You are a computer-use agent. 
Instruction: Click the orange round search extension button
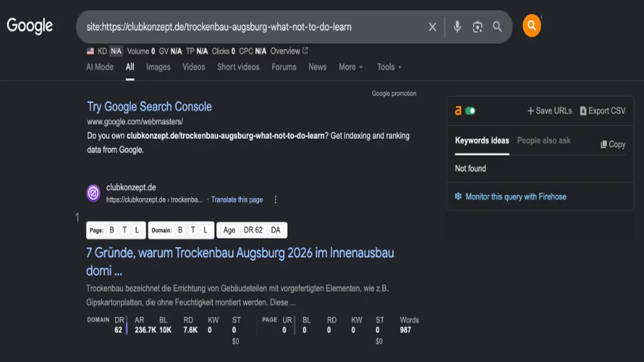(x=531, y=25)
